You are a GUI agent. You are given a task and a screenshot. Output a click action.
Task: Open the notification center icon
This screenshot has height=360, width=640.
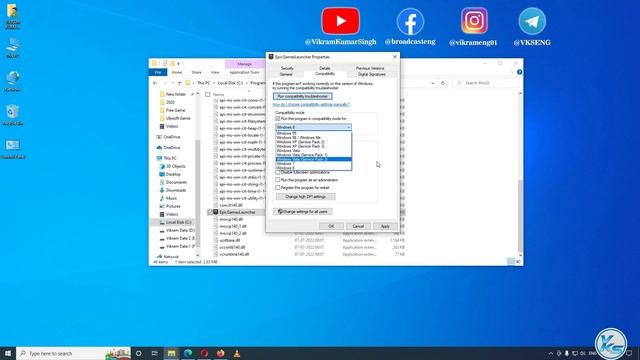(x=629, y=353)
